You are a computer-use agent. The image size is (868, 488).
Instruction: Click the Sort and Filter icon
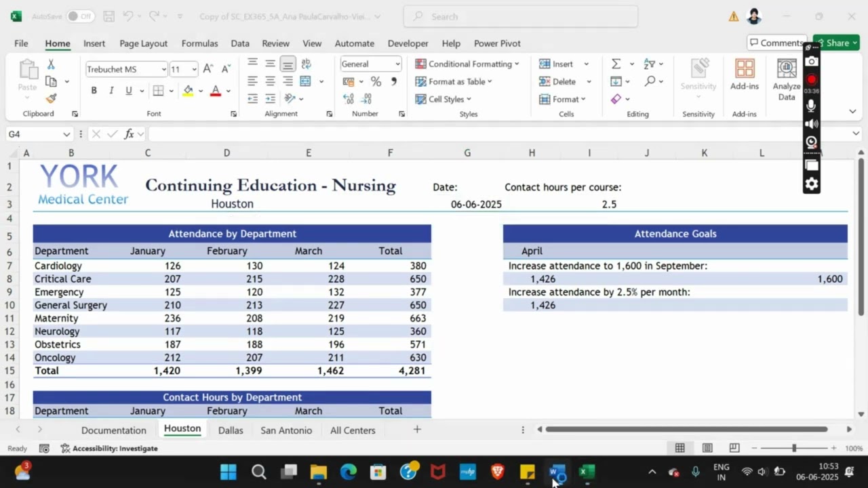(x=650, y=64)
